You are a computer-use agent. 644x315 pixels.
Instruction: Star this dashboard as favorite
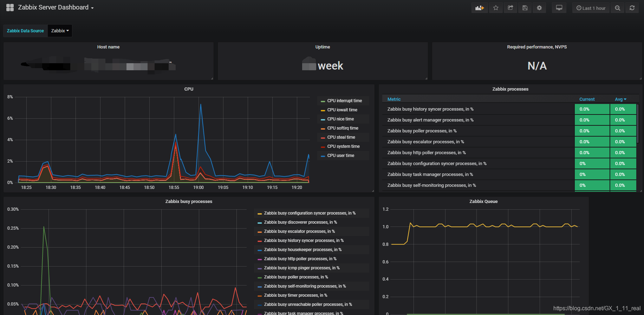[496, 8]
